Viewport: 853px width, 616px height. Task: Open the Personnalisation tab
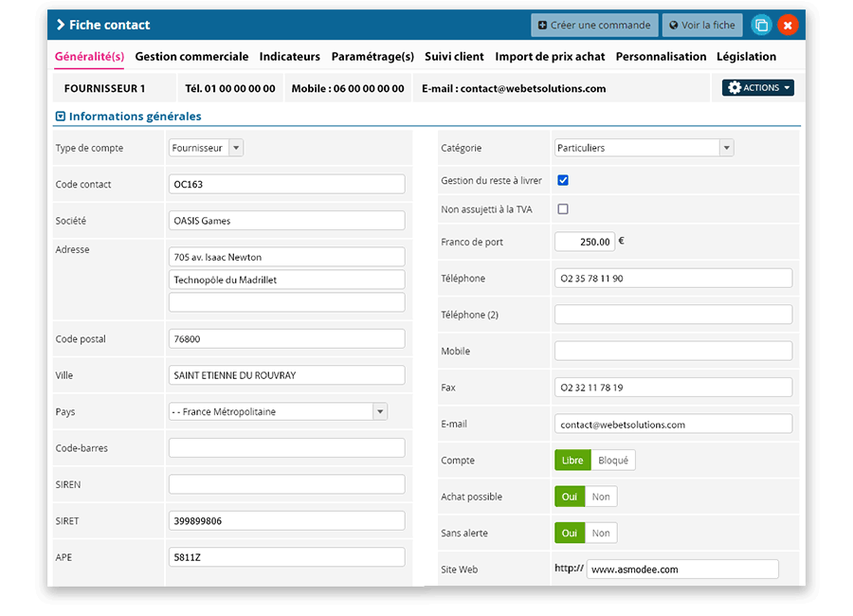click(661, 57)
